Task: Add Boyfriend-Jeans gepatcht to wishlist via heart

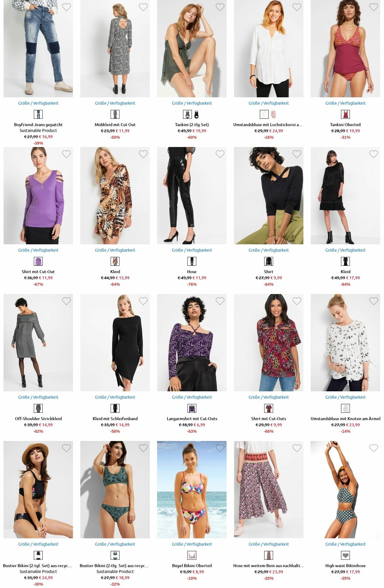Action: (66, 7)
